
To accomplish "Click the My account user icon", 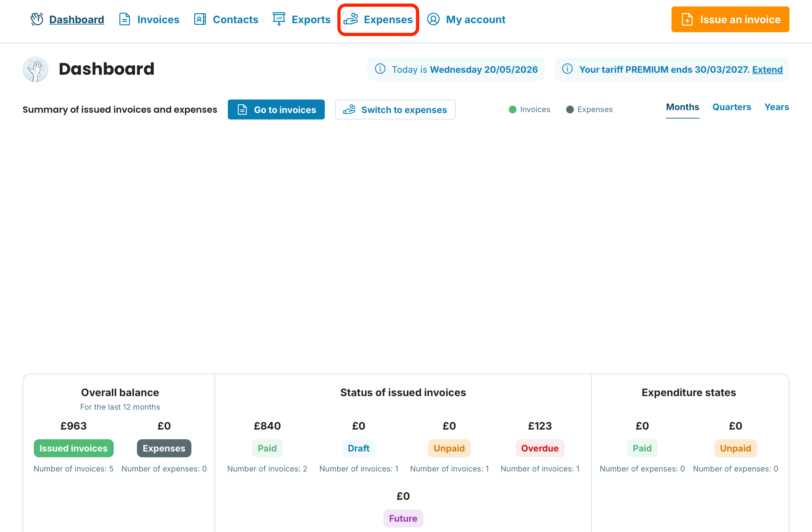I will point(433,19).
